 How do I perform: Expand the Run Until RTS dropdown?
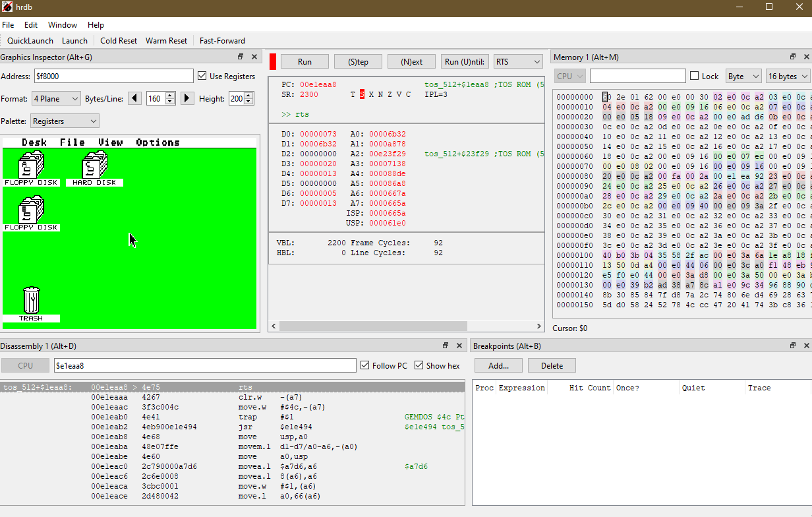point(518,62)
